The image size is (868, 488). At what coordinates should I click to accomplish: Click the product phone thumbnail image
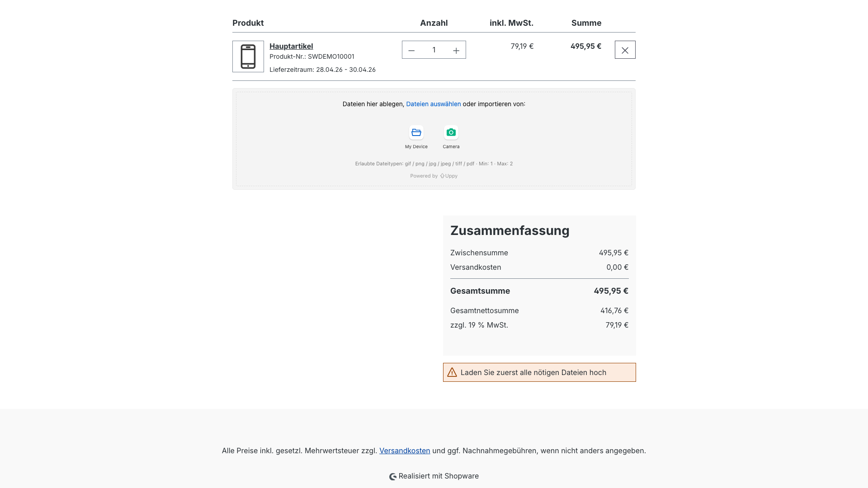point(248,56)
